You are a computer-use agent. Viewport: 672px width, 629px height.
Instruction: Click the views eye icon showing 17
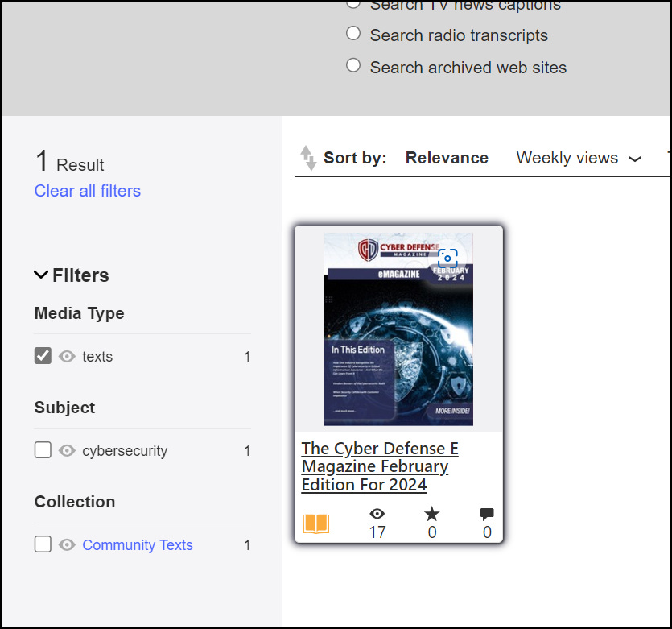pyautogui.click(x=377, y=513)
